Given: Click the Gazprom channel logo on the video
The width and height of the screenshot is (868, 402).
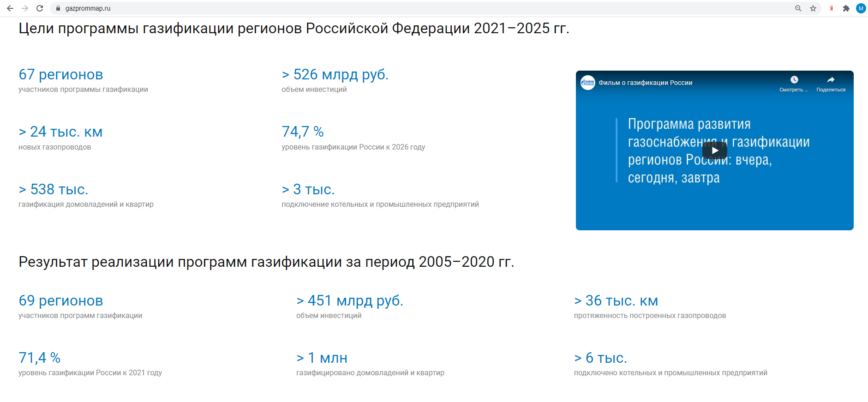Looking at the screenshot, I should 588,83.
